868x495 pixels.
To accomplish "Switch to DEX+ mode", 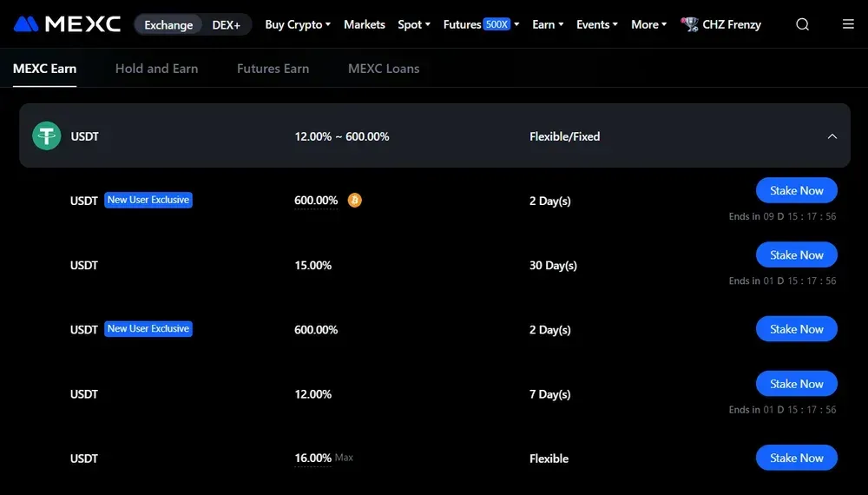I will coord(226,25).
